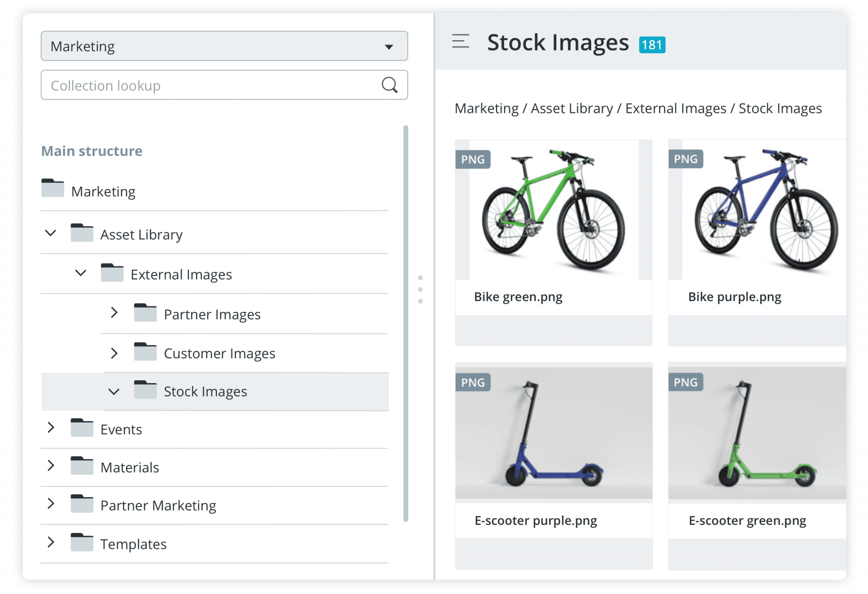Click the hamburger menu icon beside Stock Images
The height and width of the screenshot is (594, 868).
tap(460, 41)
